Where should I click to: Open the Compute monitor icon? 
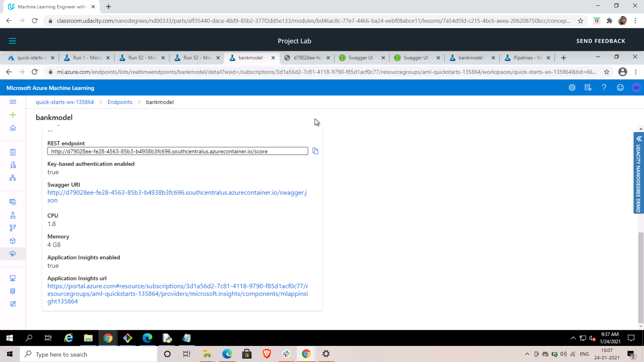click(13, 278)
